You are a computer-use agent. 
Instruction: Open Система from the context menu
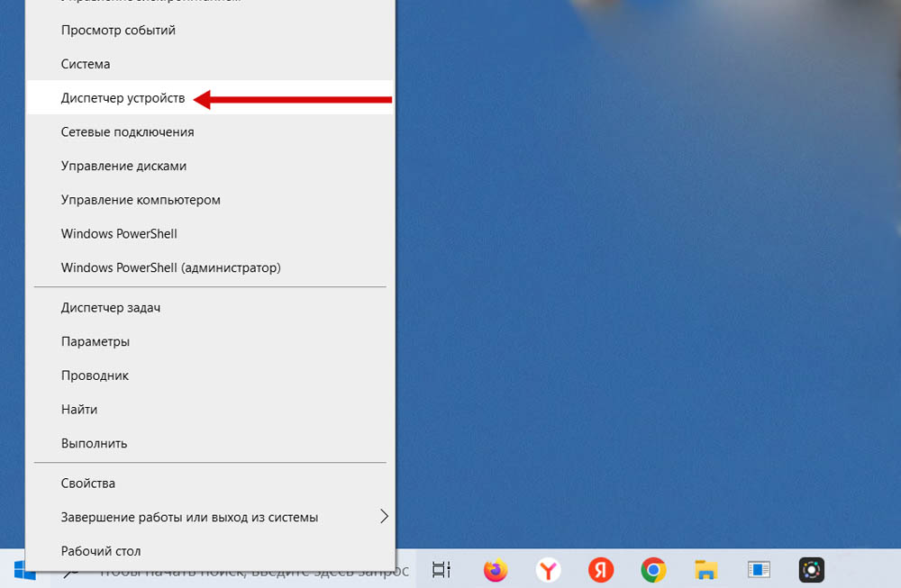coord(210,64)
